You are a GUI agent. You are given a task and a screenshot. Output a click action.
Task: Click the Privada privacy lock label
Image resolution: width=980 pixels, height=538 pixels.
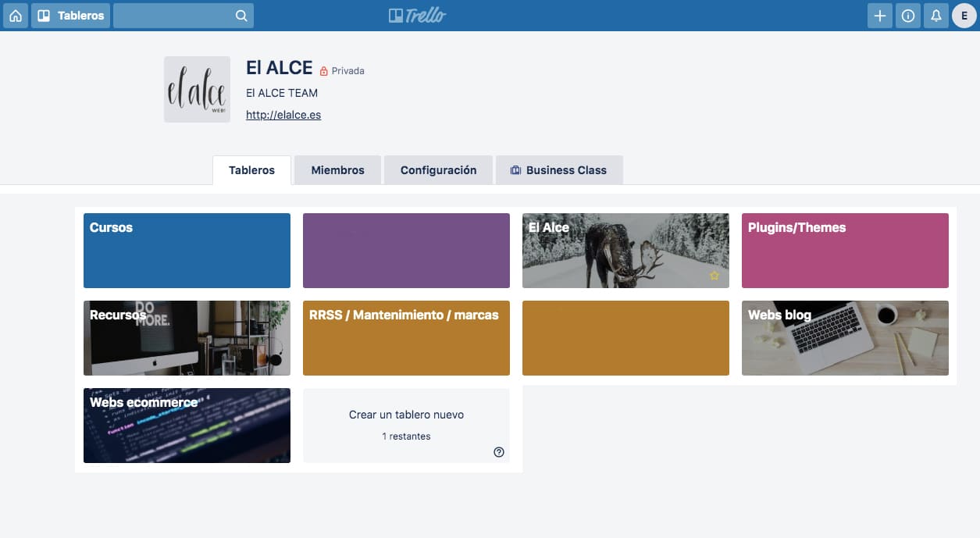[342, 71]
